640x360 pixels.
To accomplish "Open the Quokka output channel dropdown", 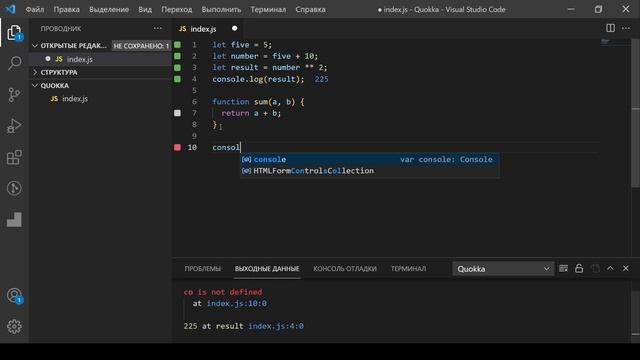I will coord(503,269).
